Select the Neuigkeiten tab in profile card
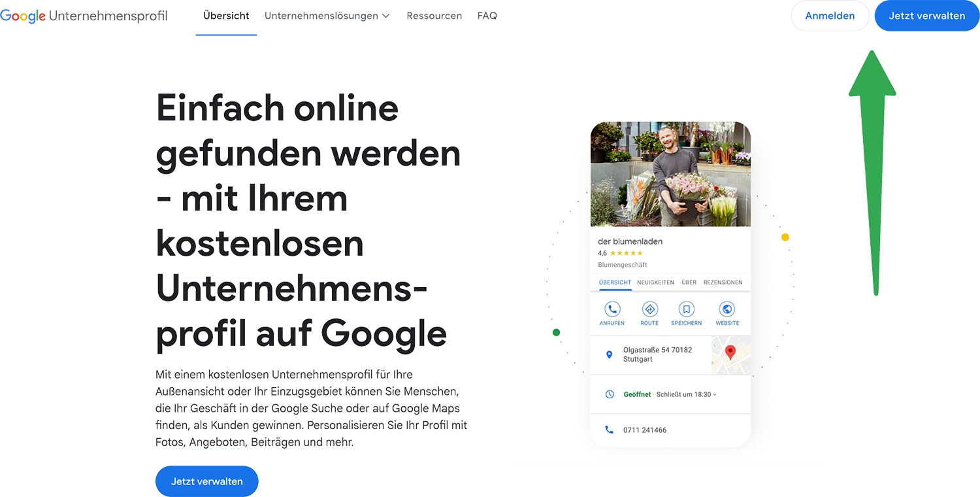 [655, 283]
